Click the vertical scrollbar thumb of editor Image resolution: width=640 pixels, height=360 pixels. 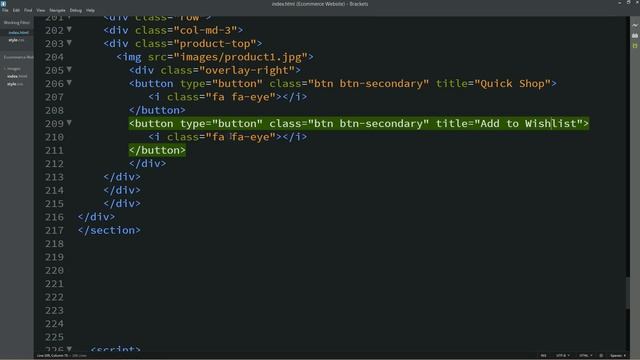[628, 293]
